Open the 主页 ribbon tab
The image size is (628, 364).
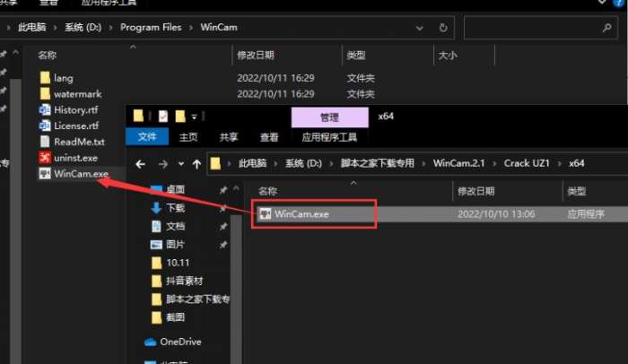pyautogui.click(x=188, y=137)
